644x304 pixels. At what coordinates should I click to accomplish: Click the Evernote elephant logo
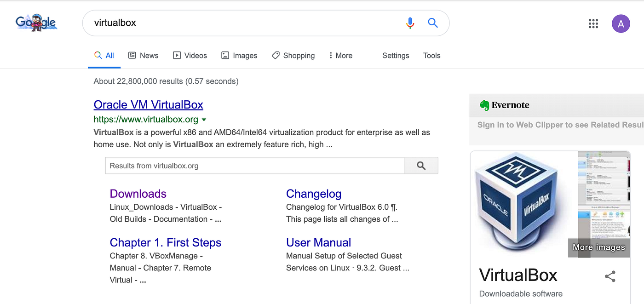coord(484,105)
